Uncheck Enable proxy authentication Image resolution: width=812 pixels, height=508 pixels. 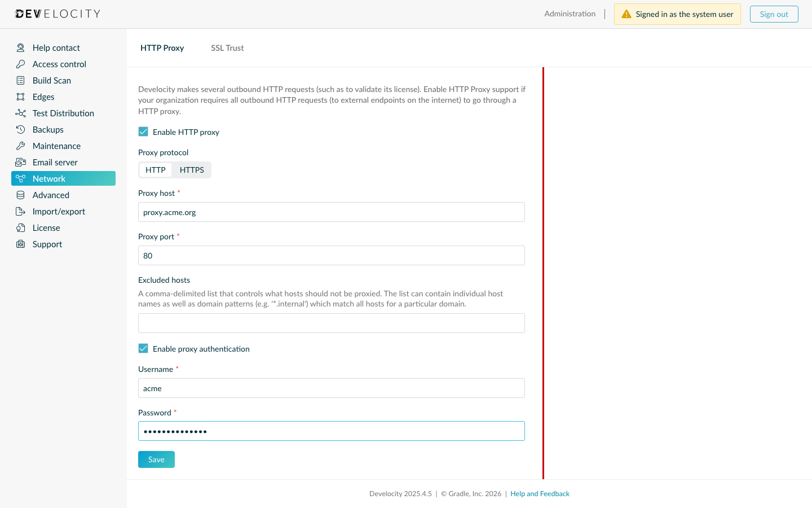(x=143, y=348)
